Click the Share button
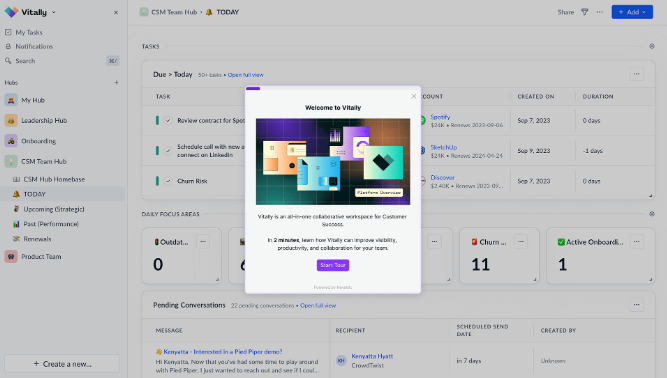 point(565,12)
